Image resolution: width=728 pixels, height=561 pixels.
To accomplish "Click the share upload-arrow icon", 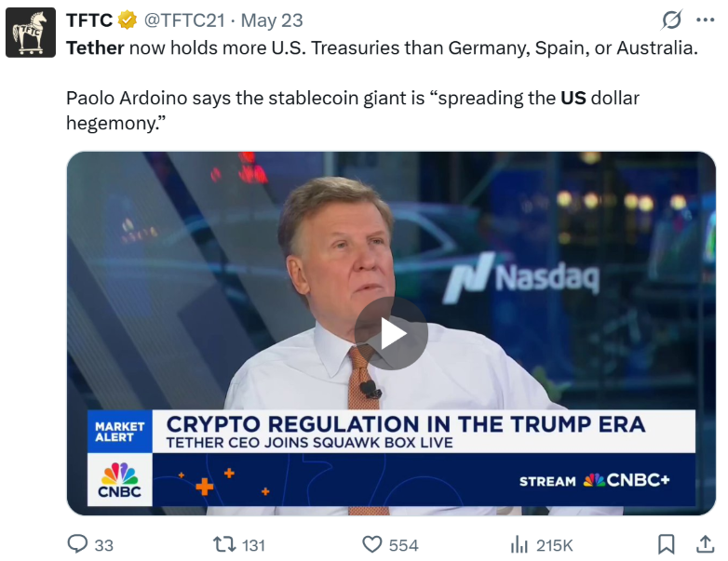I will tap(705, 544).
